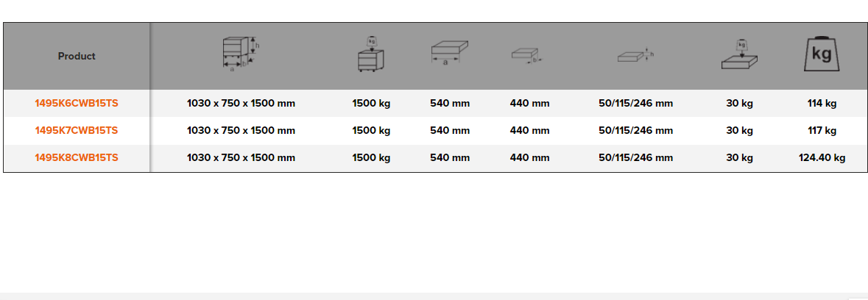This screenshot has width=868, height=300.
Task: Click the drawer load capacity icon
Action: 740,55
